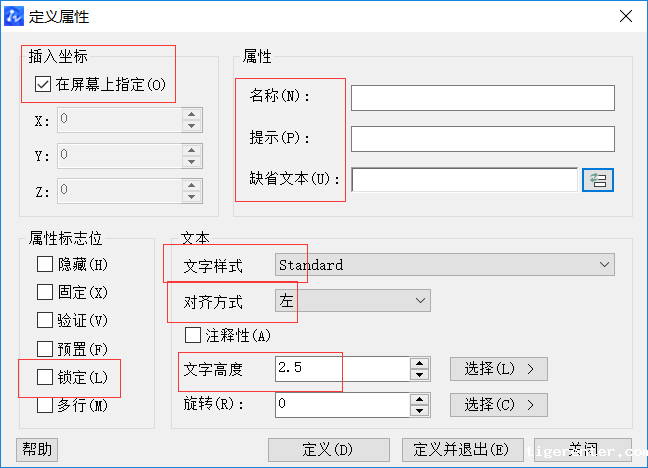Click 选择(L) > button for text height
Viewport: 648px width, 468px height.
tap(498, 369)
